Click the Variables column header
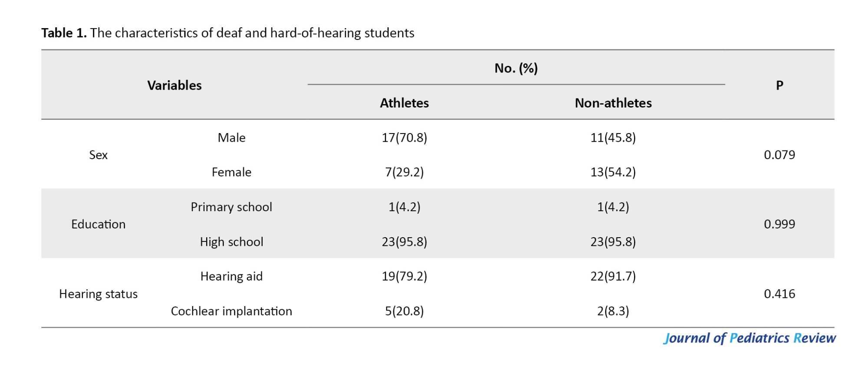The width and height of the screenshot is (868, 372). pos(174,85)
